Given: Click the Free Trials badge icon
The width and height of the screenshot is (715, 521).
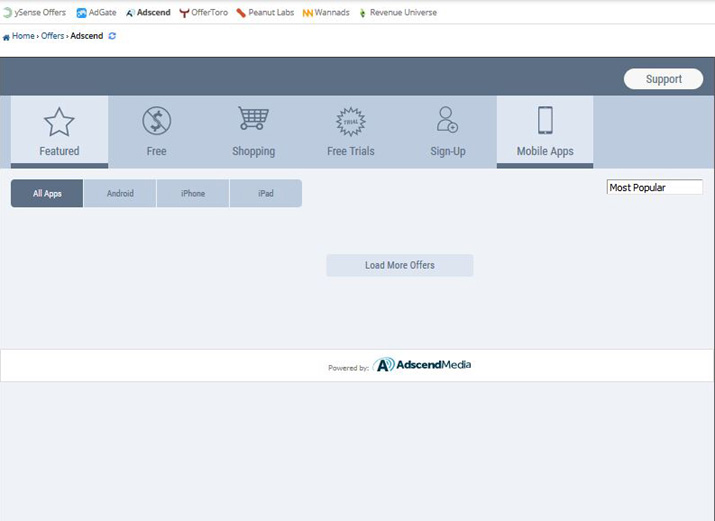Looking at the screenshot, I should click(350, 121).
